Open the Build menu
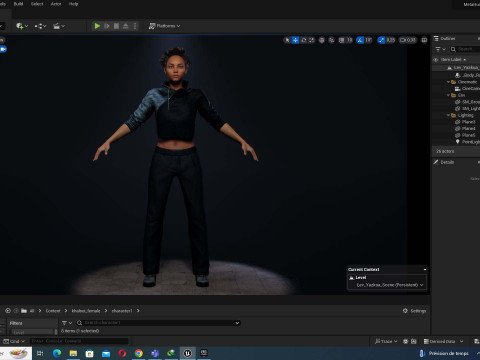The width and height of the screenshot is (480, 360). [18, 4]
